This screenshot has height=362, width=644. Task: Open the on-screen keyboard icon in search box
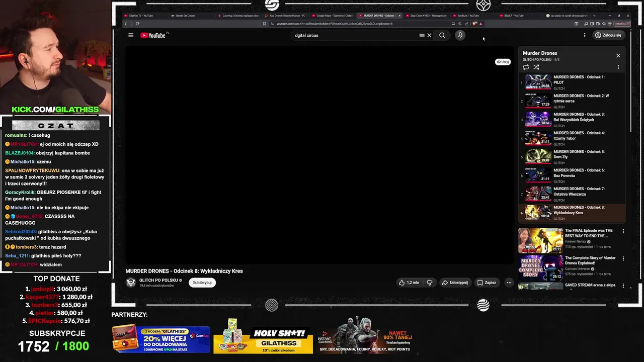point(422,35)
